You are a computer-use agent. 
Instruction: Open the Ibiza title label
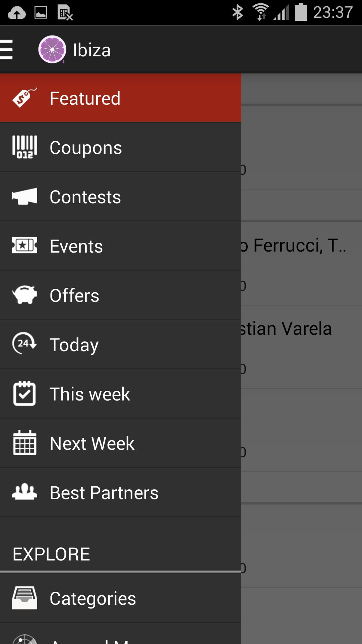(x=92, y=50)
